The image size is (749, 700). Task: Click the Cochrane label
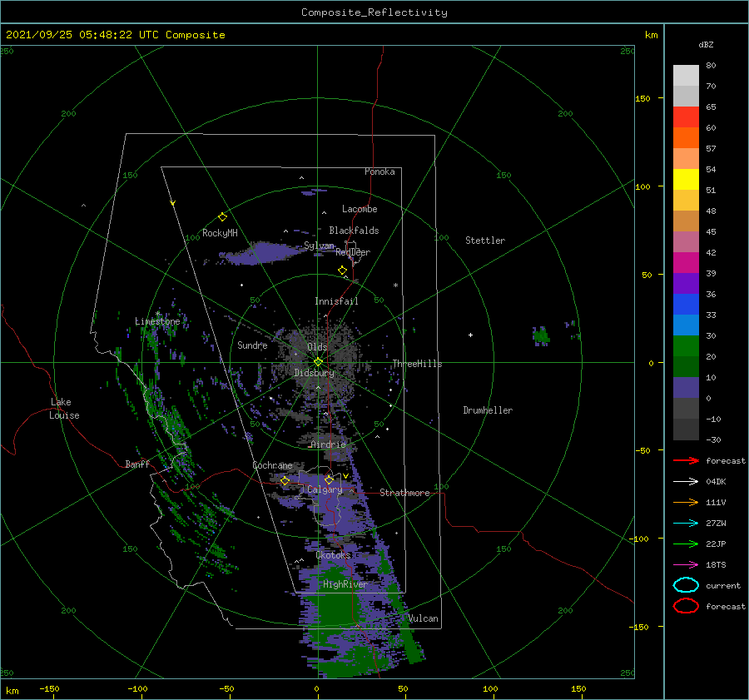[272, 465]
